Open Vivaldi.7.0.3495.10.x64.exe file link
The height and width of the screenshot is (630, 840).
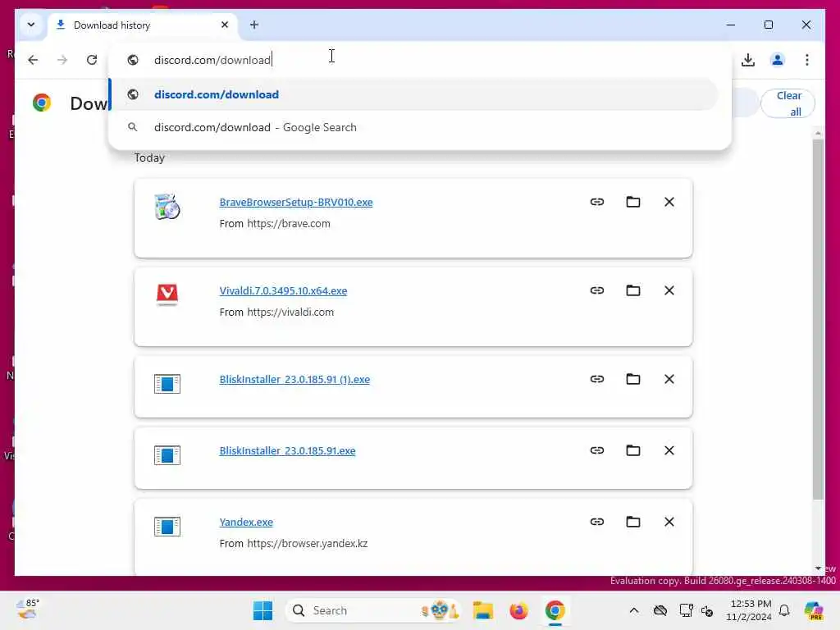[x=283, y=290]
